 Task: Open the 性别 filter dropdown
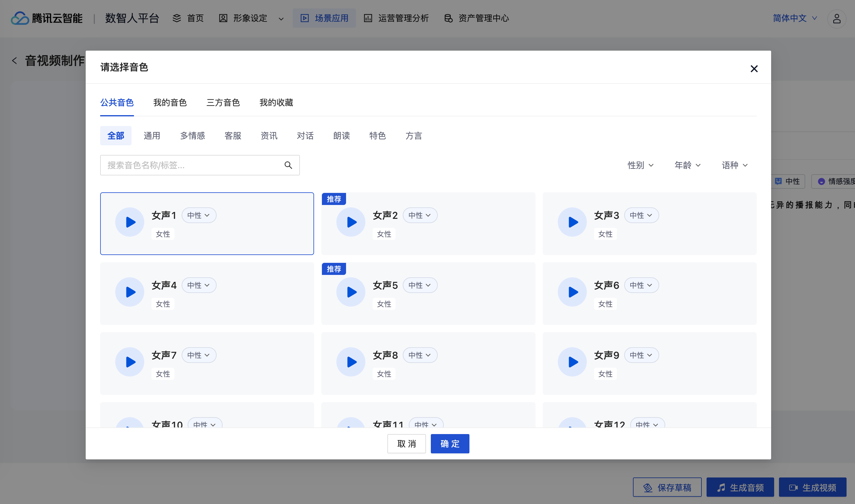[640, 165]
